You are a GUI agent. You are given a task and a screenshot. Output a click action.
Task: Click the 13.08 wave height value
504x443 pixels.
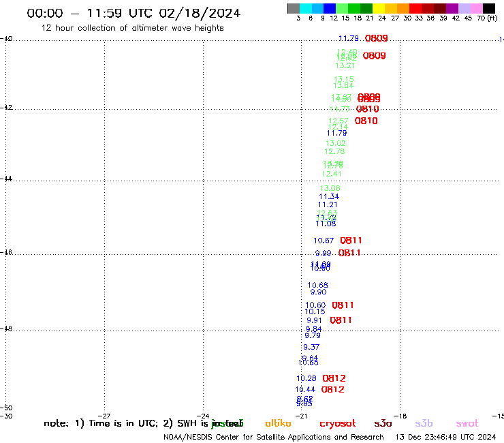[x=330, y=189]
